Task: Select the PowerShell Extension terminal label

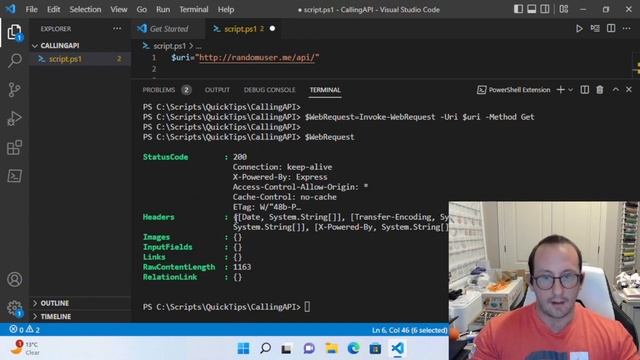Action: click(x=514, y=90)
